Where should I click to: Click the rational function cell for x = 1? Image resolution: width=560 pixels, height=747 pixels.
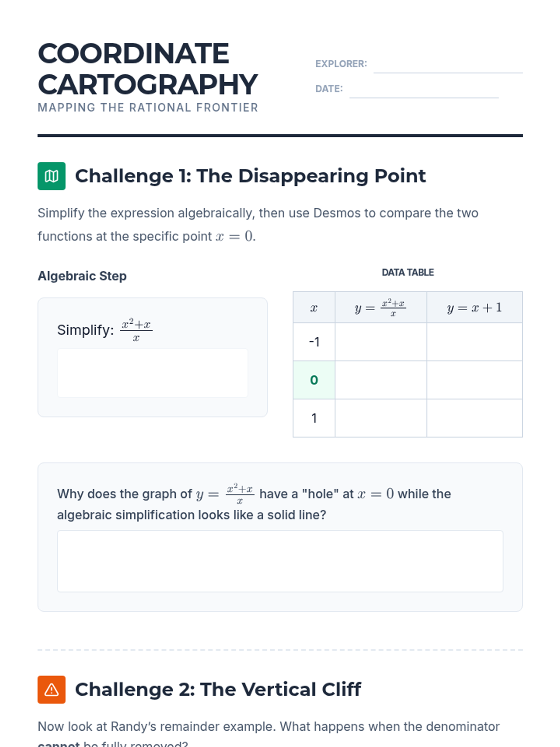(x=380, y=418)
